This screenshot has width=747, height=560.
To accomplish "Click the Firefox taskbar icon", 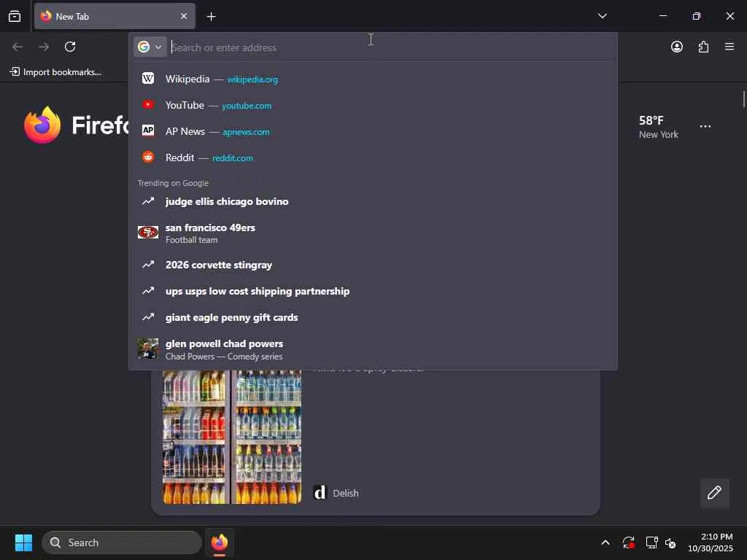I will click(219, 542).
